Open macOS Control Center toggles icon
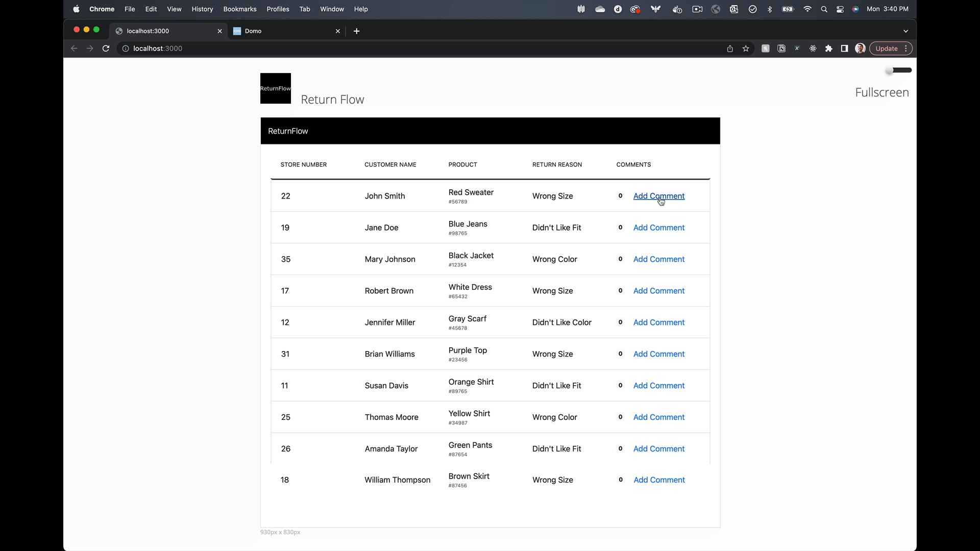Image resolution: width=980 pixels, height=551 pixels. pos(840,9)
